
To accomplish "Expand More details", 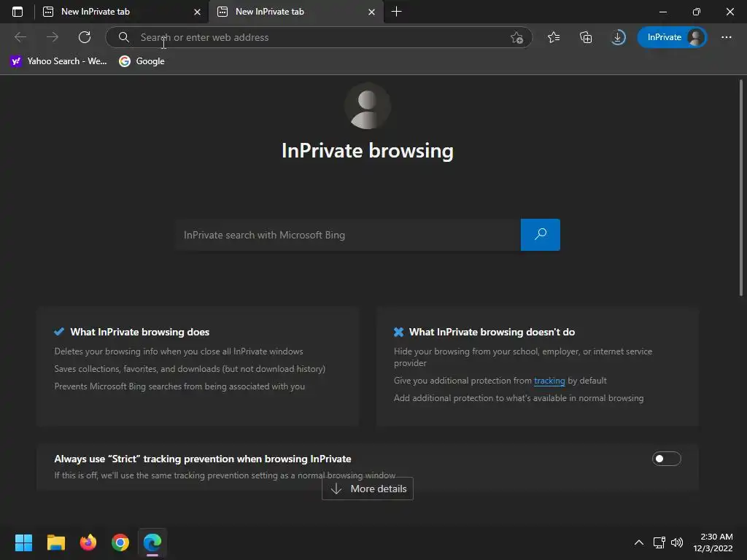I will point(368,489).
